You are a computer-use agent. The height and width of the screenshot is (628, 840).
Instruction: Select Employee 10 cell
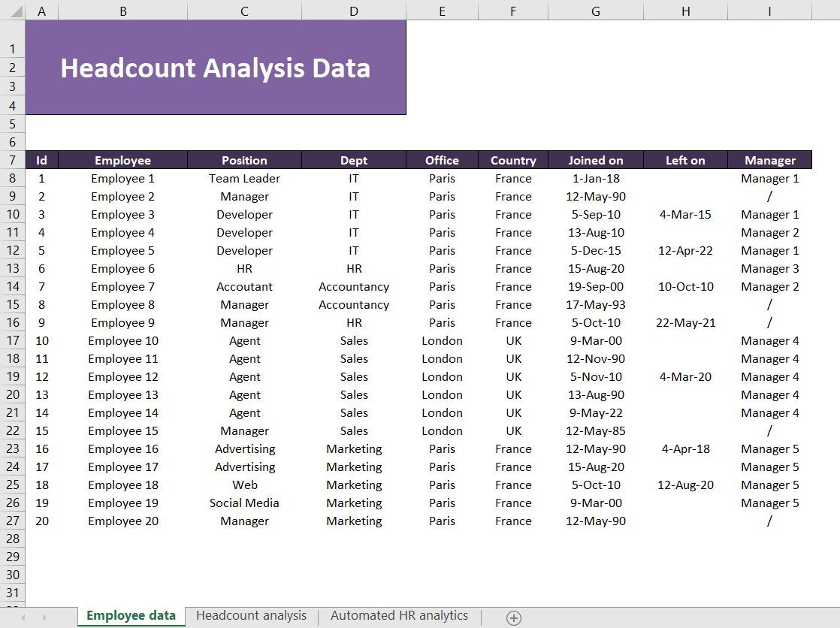(x=122, y=341)
